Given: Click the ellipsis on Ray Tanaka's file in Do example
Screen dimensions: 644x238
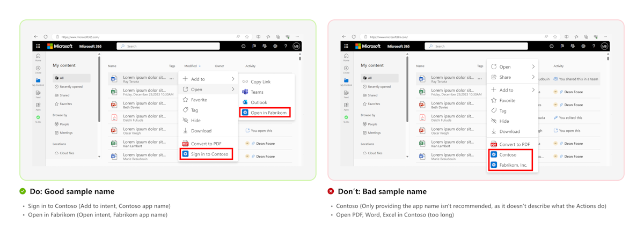Looking at the screenshot, I should (172, 79).
